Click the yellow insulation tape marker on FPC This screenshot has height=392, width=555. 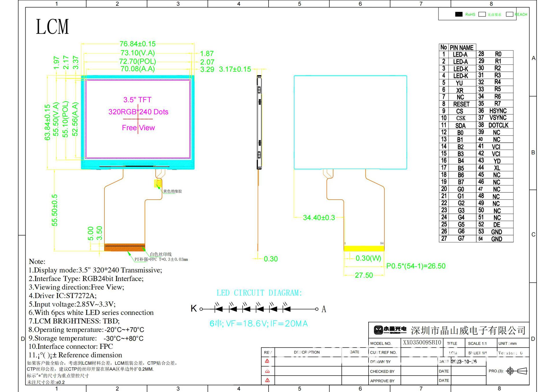[x=158, y=183]
